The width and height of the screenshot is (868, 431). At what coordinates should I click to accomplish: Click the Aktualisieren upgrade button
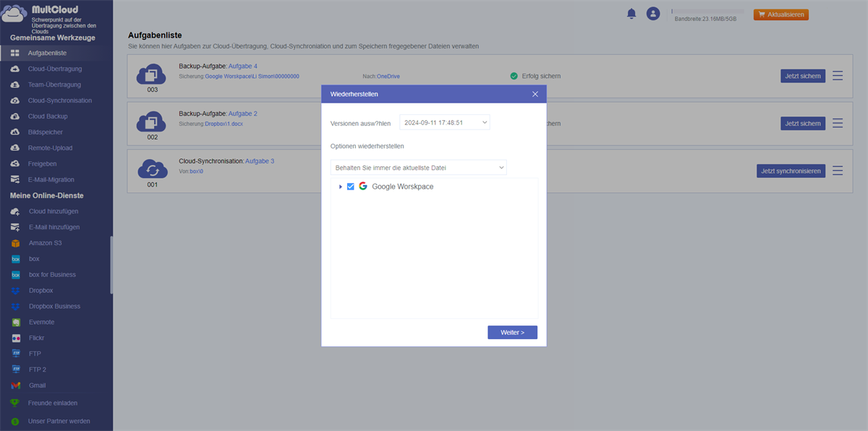[x=780, y=14]
